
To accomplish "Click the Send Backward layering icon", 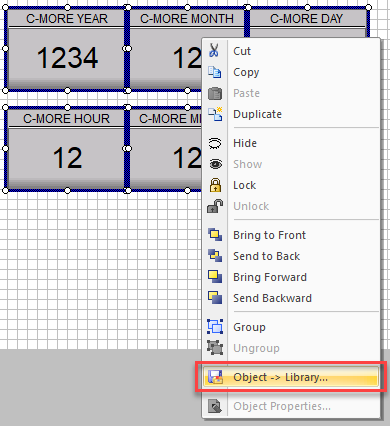I will (215, 298).
